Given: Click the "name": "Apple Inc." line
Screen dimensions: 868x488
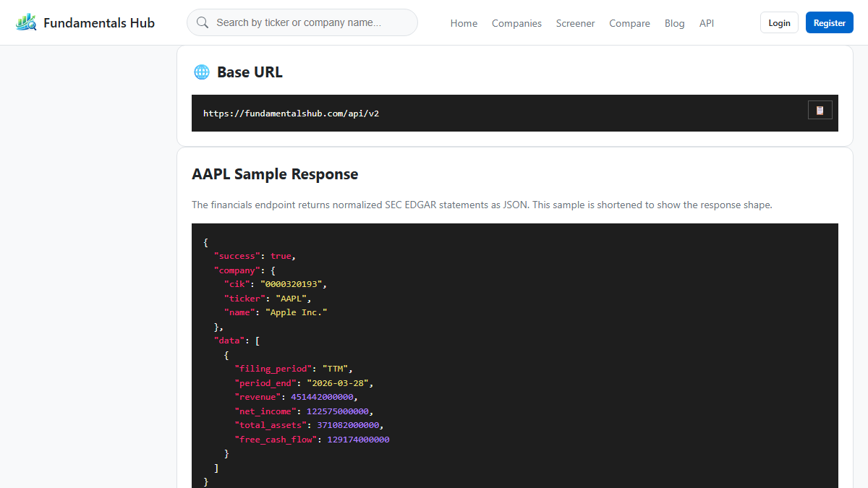Looking at the screenshot, I should pos(276,312).
